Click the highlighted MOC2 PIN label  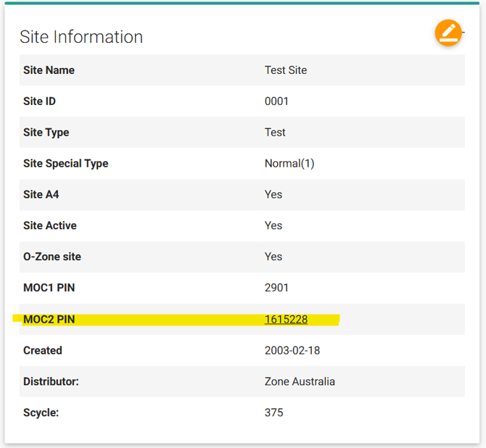49,320
